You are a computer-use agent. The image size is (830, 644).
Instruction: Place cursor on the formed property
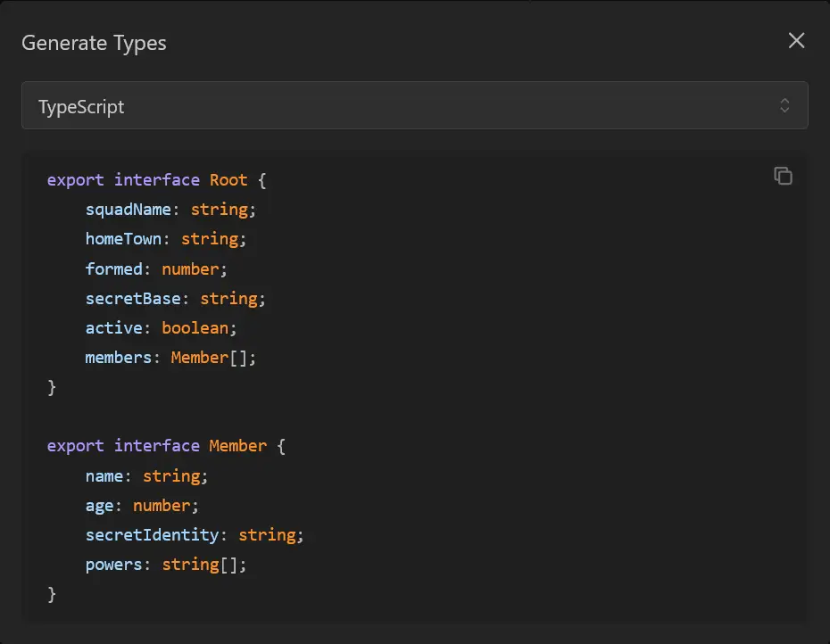[x=113, y=268]
